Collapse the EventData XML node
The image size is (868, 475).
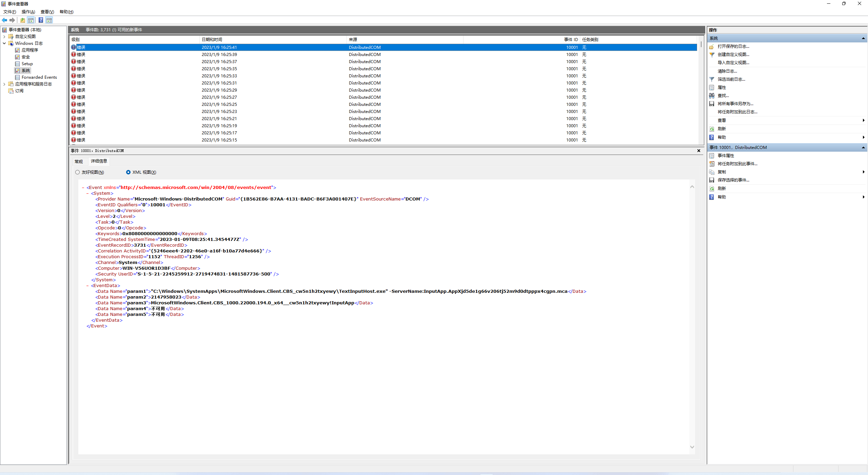(x=87, y=286)
